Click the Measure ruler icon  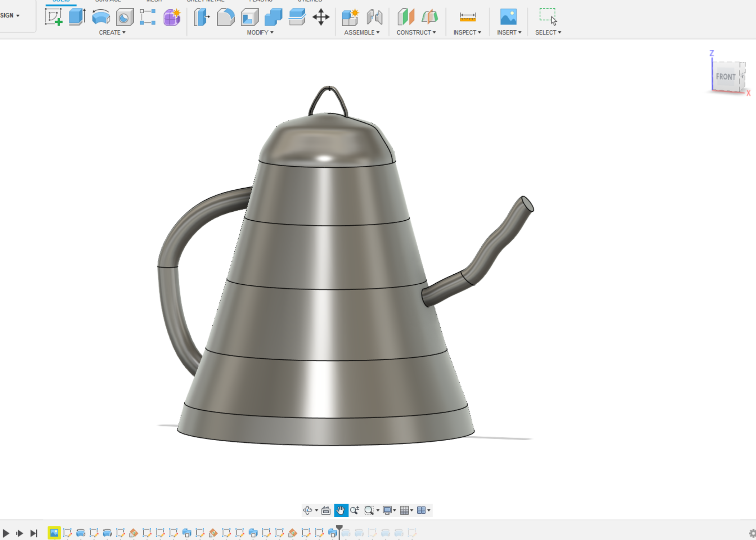tap(467, 17)
